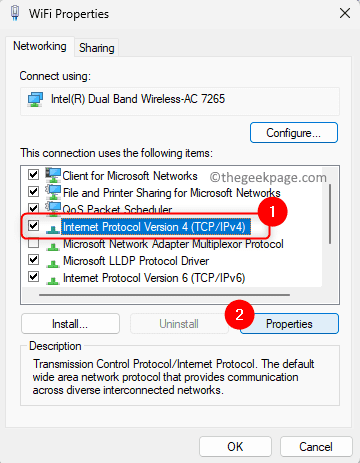
Task: Uncheck Client for Microsoft Networks checkbox
Action: click(33, 174)
